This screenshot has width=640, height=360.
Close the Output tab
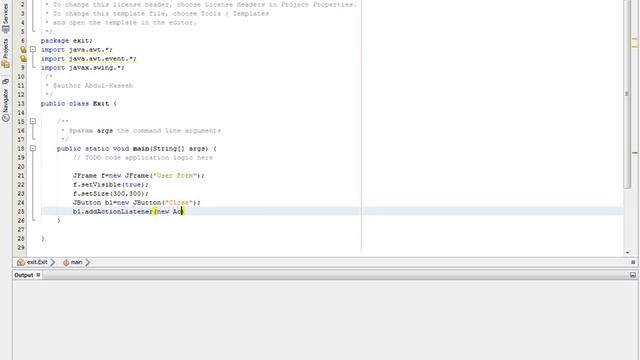38,275
